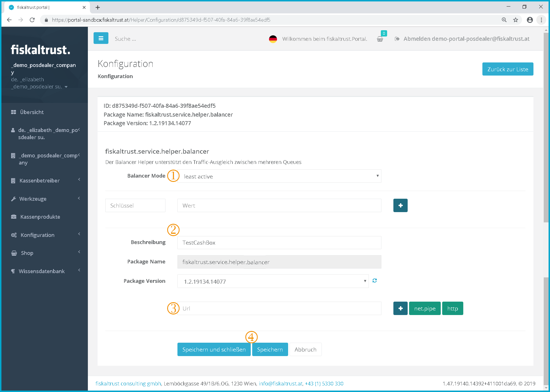The image size is (550, 392).
Task: Toggle sidebar with hamburger menu button
Action: pos(101,38)
